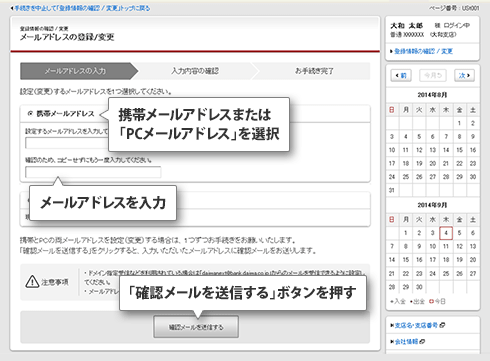Select the 携帯メールアドレス radio button

click(30, 114)
